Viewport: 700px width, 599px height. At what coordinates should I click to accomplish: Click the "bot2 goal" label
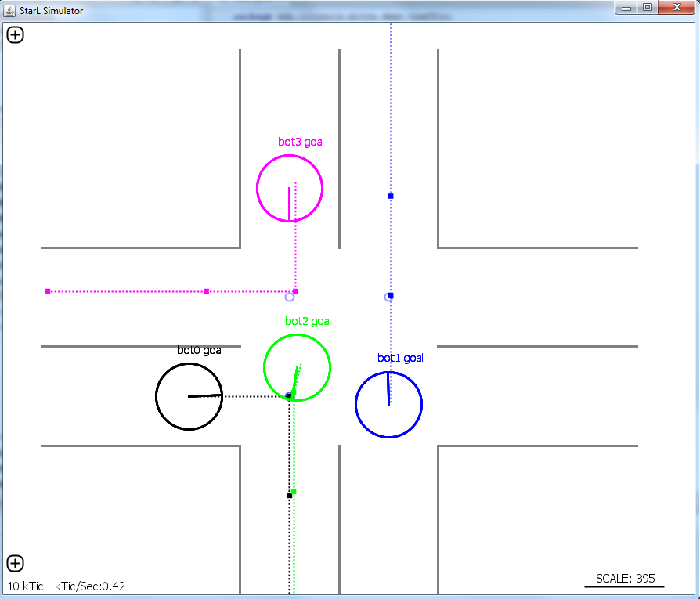(x=308, y=321)
